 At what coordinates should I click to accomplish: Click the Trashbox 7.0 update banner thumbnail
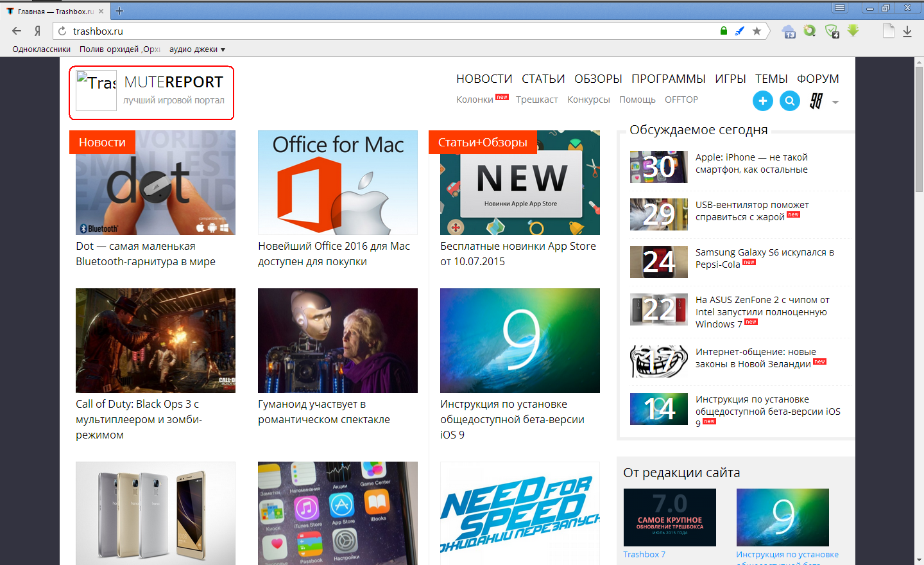669,517
